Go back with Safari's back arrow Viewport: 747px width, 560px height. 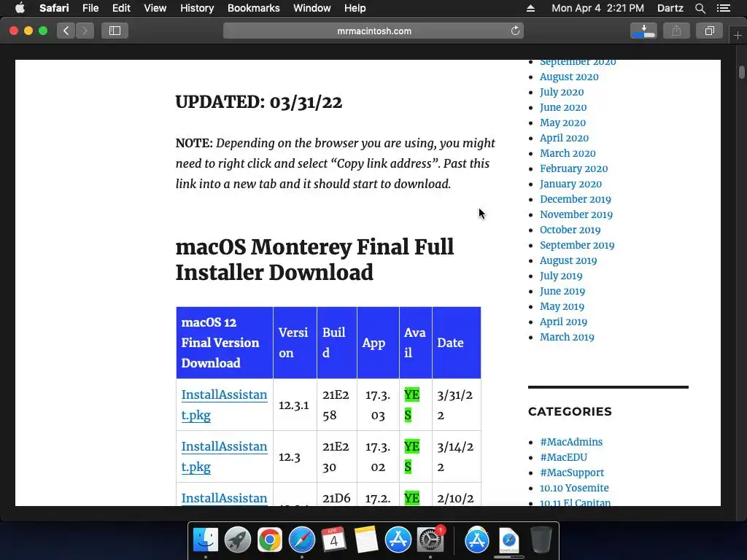click(66, 31)
